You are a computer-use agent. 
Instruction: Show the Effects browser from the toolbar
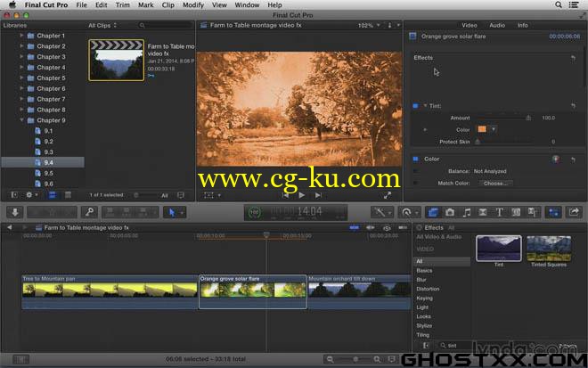coord(433,212)
